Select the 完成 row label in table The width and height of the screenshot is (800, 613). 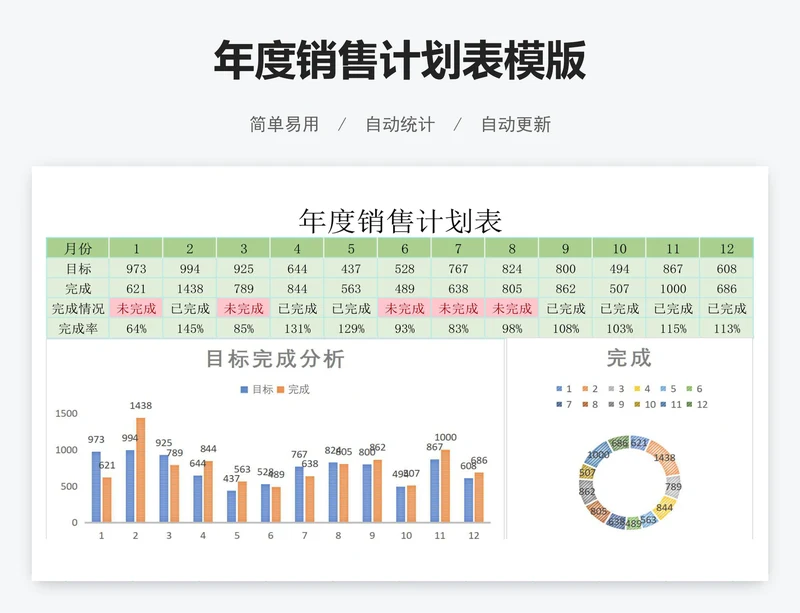click(78, 288)
